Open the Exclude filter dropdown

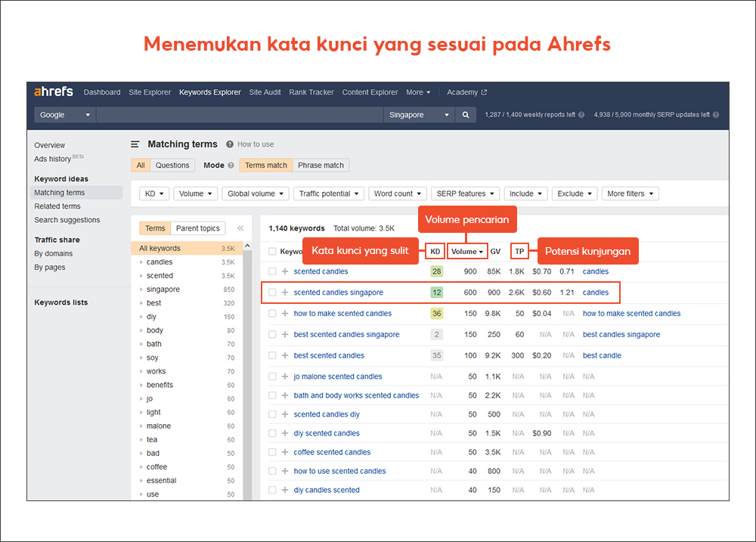point(575,194)
